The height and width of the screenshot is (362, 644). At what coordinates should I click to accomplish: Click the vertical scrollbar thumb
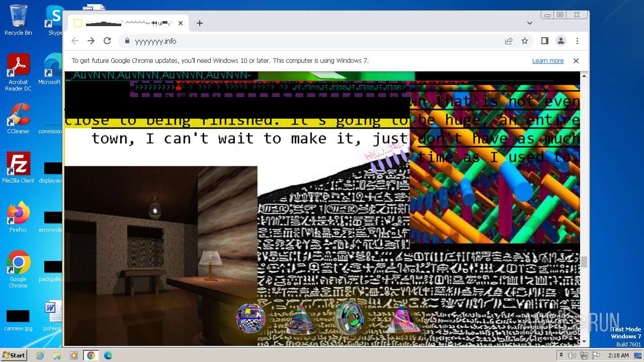[584, 262]
